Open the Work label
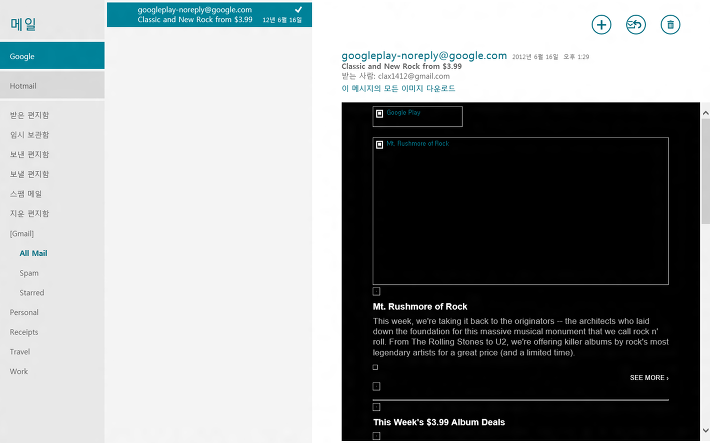The width and height of the screenshot is (710, 443). pos(19,371)
